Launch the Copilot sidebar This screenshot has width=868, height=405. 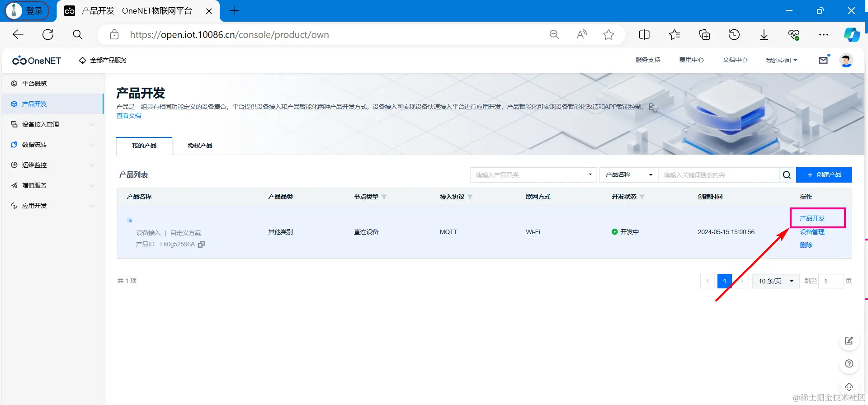pos(852,34)
